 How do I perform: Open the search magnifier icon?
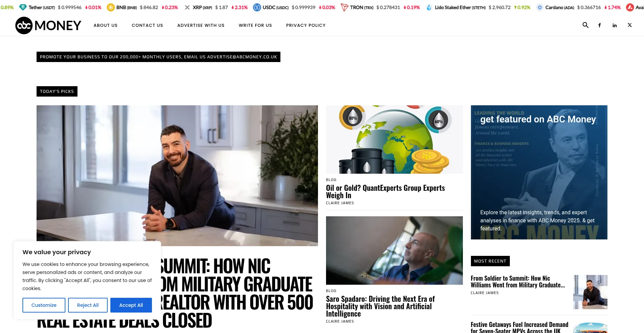(585, 25)
